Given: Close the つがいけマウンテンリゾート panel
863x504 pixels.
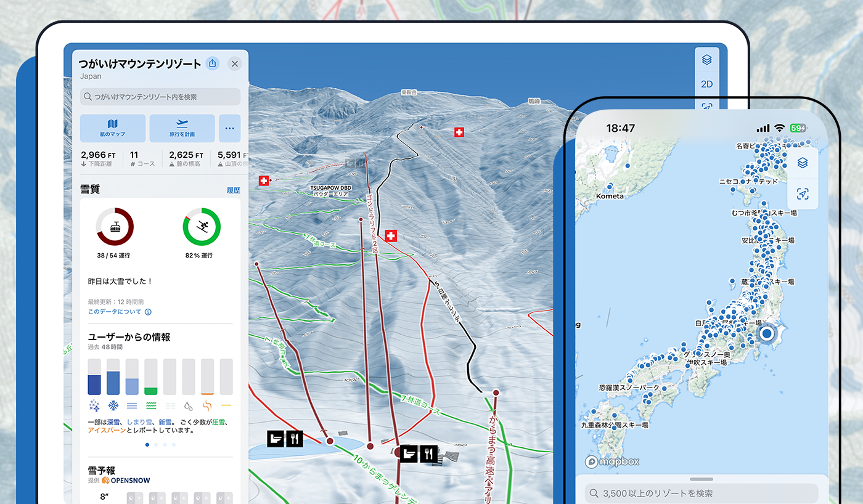Looking at the screenshot, I should pyautogui.click(x=234, y=63).
